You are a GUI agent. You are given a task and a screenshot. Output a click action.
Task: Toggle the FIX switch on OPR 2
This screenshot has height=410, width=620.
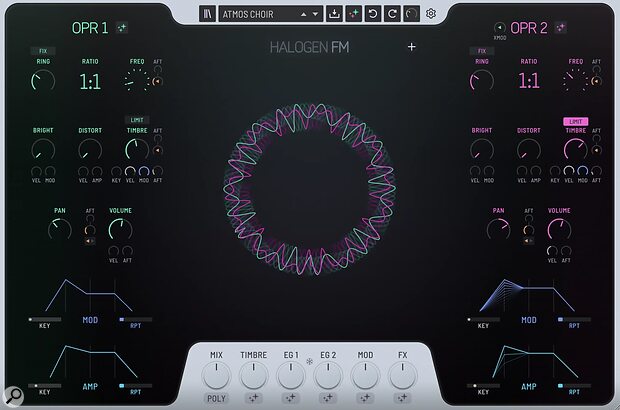click(x=482, y=51)
